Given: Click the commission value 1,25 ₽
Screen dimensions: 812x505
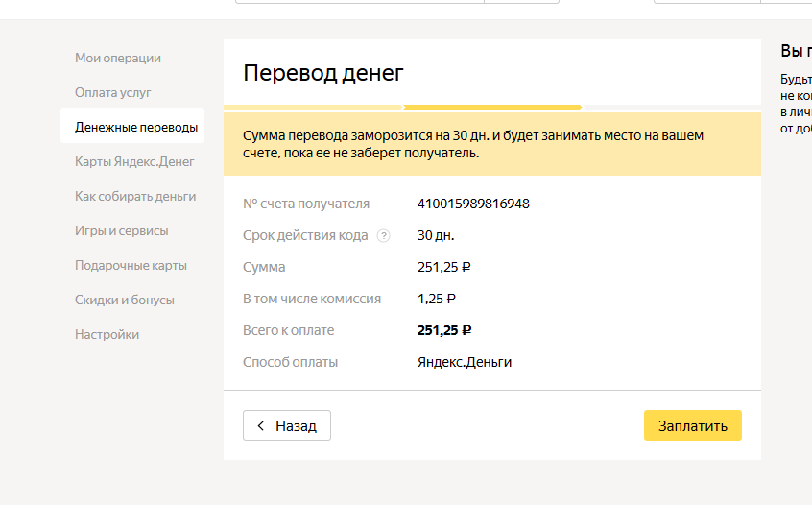Looking at the screenshot, I should (437, 299).
